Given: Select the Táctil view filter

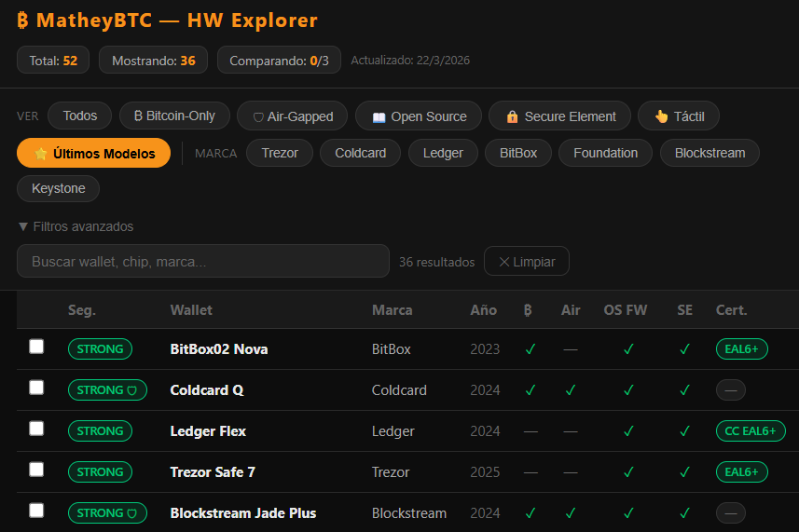Looking at the screenshot, I should click(679, 116).
